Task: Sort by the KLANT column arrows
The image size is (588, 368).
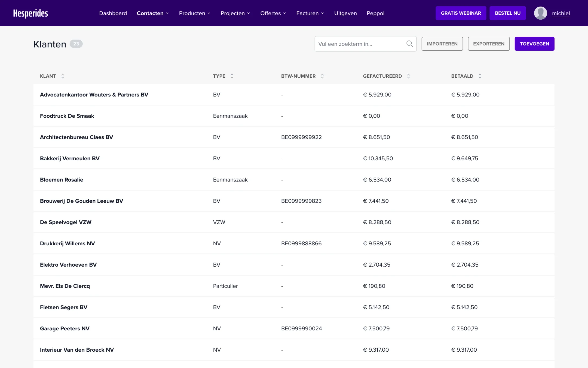Action: coord(63,76)
